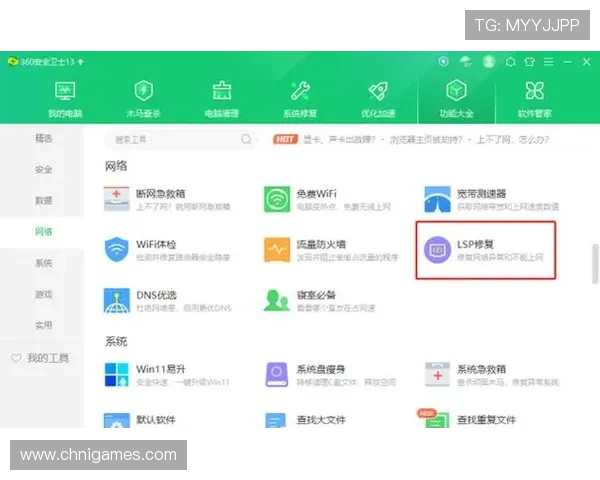Launch 系统急救箱 first-aid icon
The height and width of the screenshot is (480, 600).
click(x=437, y=375)
